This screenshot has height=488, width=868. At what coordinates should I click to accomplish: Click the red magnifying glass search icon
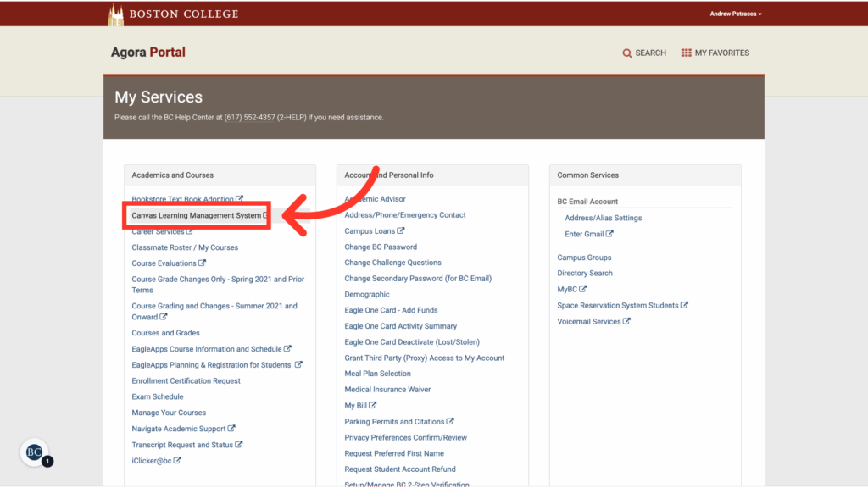point(626,53)
